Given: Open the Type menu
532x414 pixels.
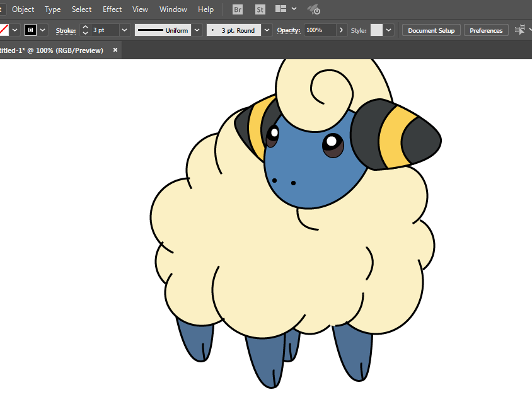Looking at the screenshot, I should point(52,9).
